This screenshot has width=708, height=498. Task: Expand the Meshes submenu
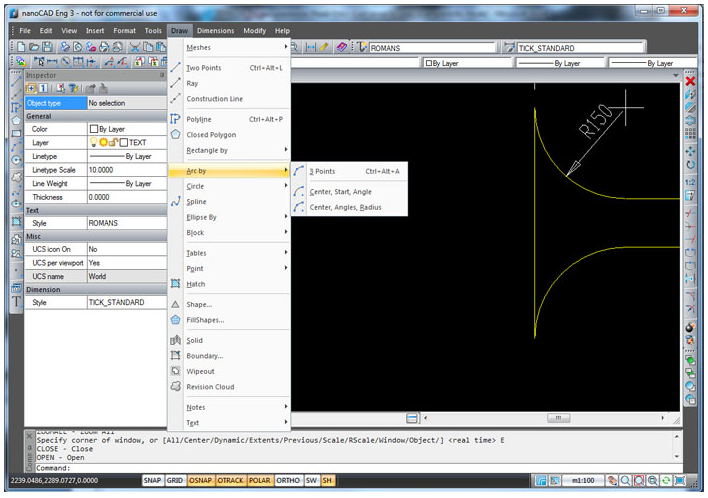pyautogui.click(x=229, y=47)
